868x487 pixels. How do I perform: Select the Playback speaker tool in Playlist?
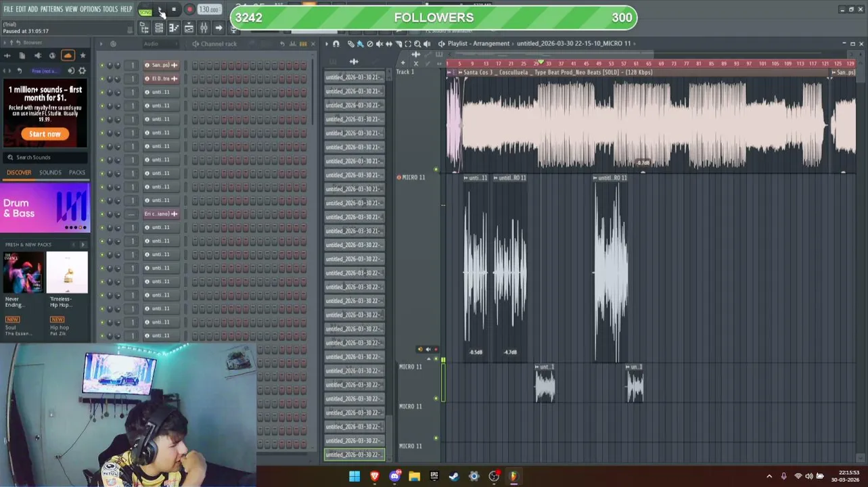[426, 43]
